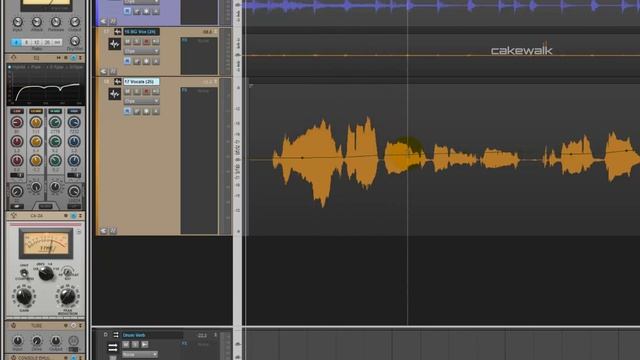The width and height of the screenshot is (640, 360).
Task: Toggle write automation on 16 BG Vox track
Action: coord(137,61)
